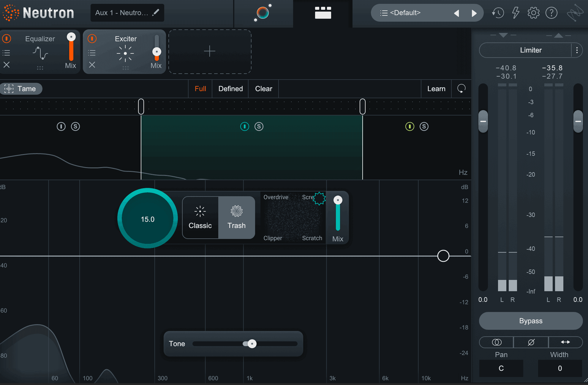Click the second crossover handle
Screen dimensions: 588x385
363,107
